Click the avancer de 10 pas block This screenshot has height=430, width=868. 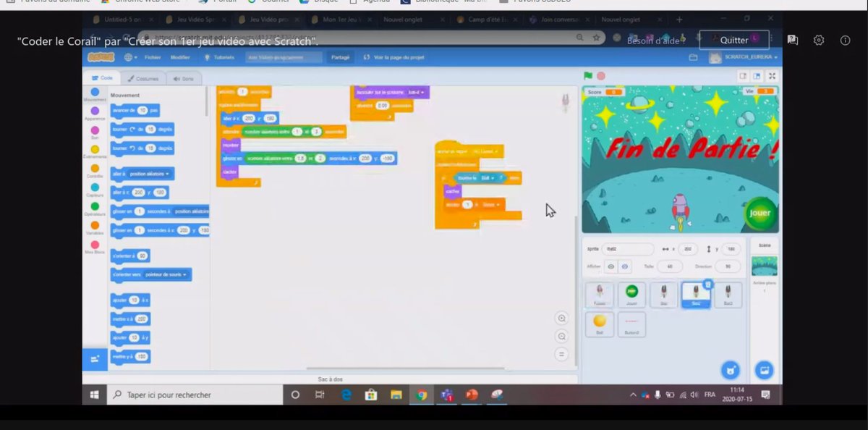tap(135, 110)
